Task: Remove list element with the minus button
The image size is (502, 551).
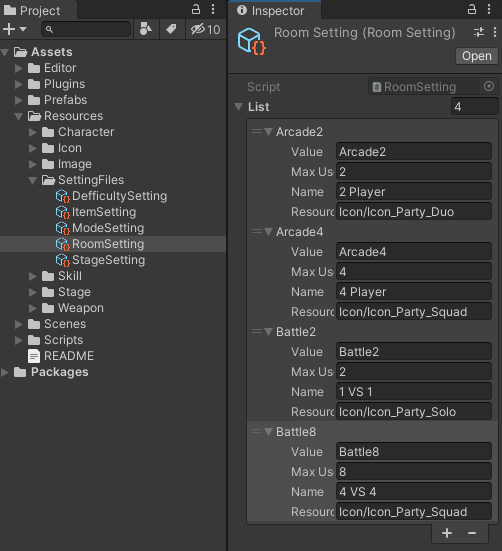Action: (x=472, y=533)
